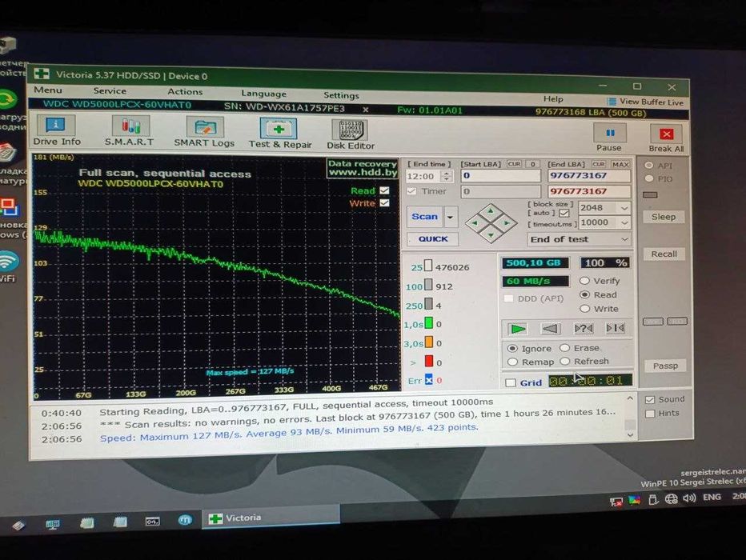Click the orange 3,0s block indicator
This screenshot has height=560, width=746.
point(429,342)
